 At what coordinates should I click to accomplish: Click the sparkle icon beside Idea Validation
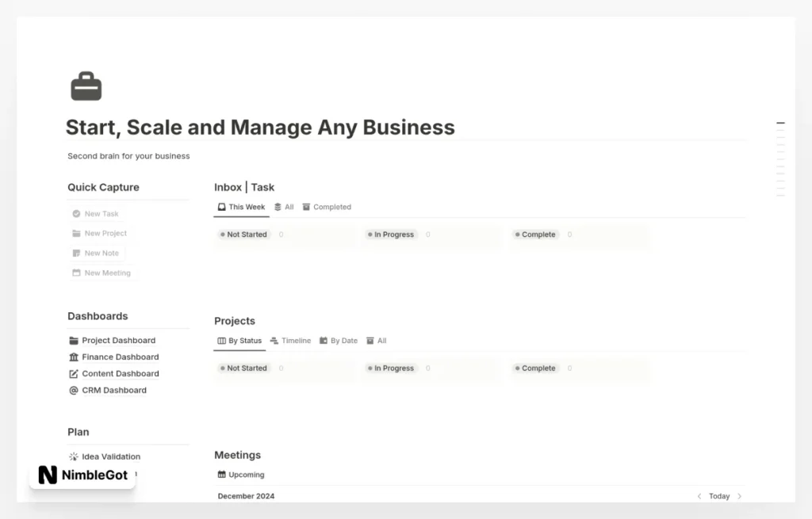[72, 456]
